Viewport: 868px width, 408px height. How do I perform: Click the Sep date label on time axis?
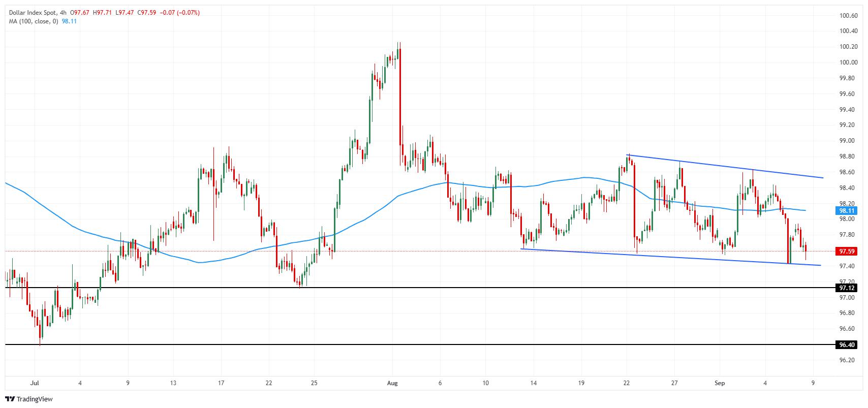coord(719,383)
